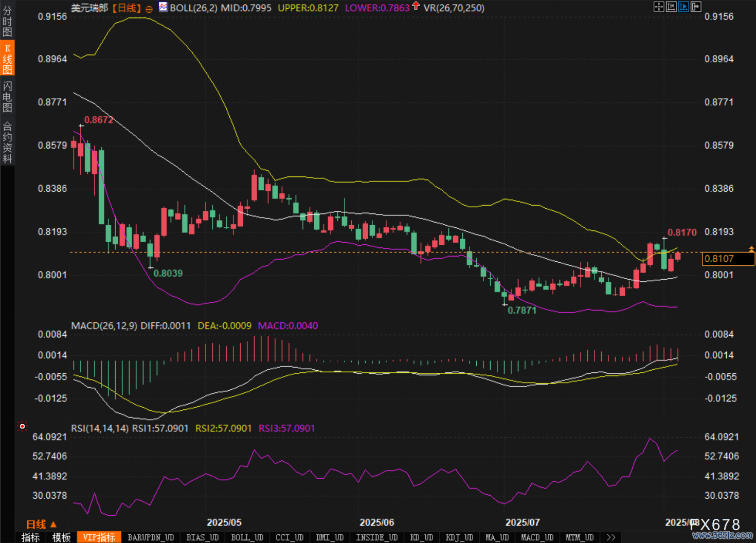The height and width of the screenshot is (543, 756).
Task: Apply the DMI_UD indicator
Action: tap(330, 537)
